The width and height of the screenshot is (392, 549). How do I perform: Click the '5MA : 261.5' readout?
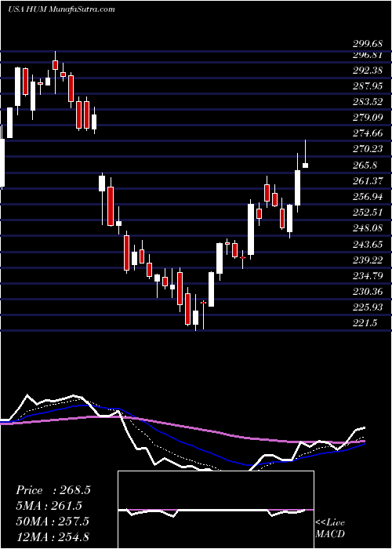[x=49, y=506]
